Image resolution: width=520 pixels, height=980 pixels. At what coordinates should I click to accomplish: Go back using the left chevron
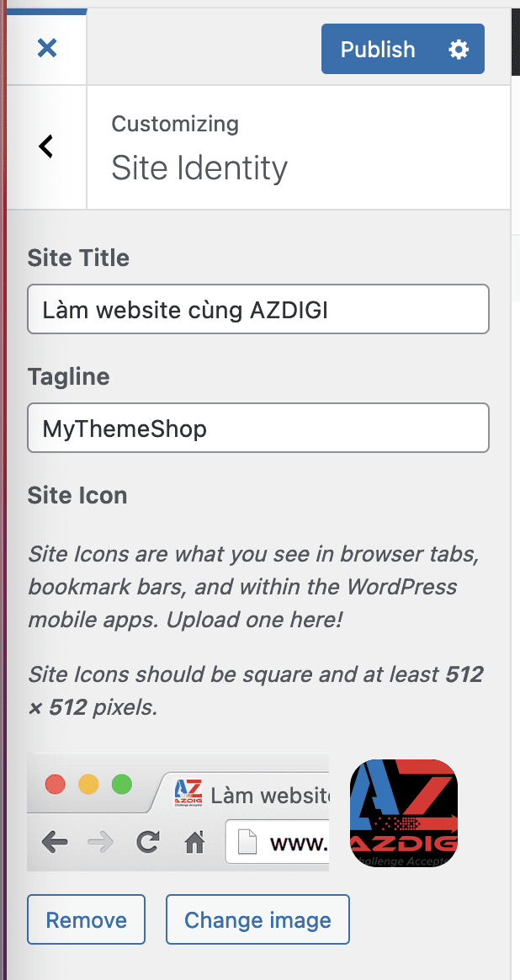point(46,146)
